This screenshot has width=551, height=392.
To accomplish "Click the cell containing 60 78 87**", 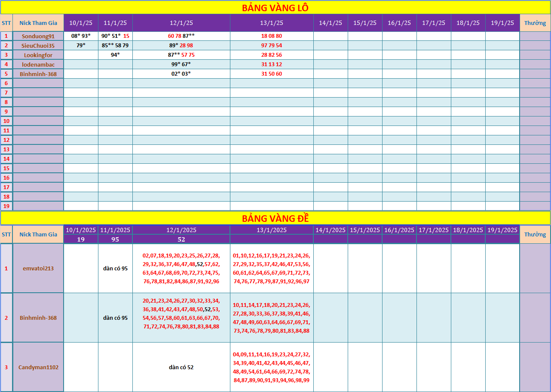I will tap(181, 36).
